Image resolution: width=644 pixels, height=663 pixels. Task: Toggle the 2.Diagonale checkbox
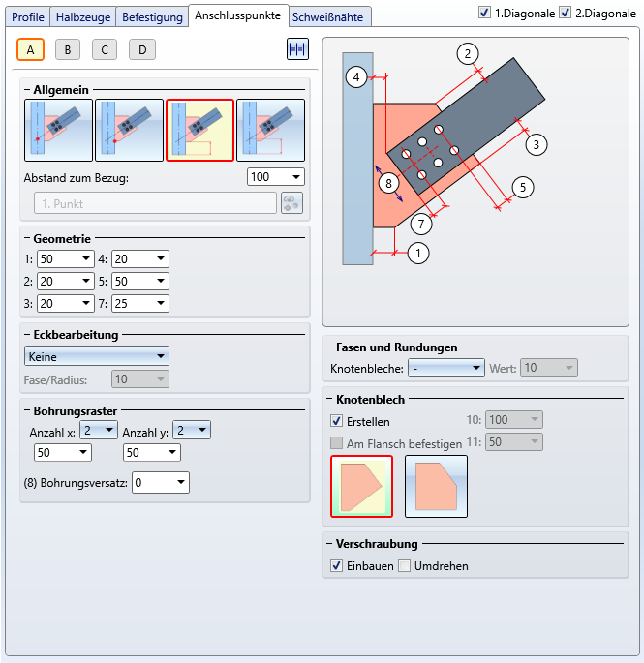pos(565,13)
